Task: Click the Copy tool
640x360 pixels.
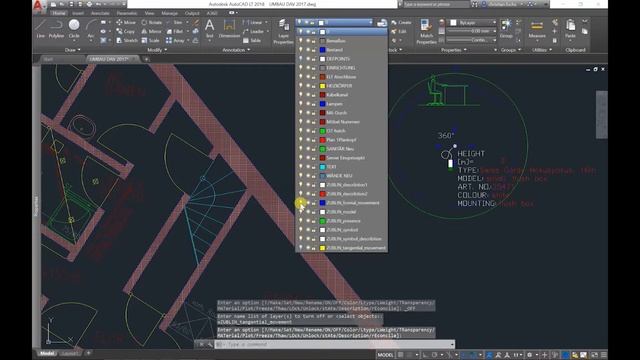Action: 125,31
